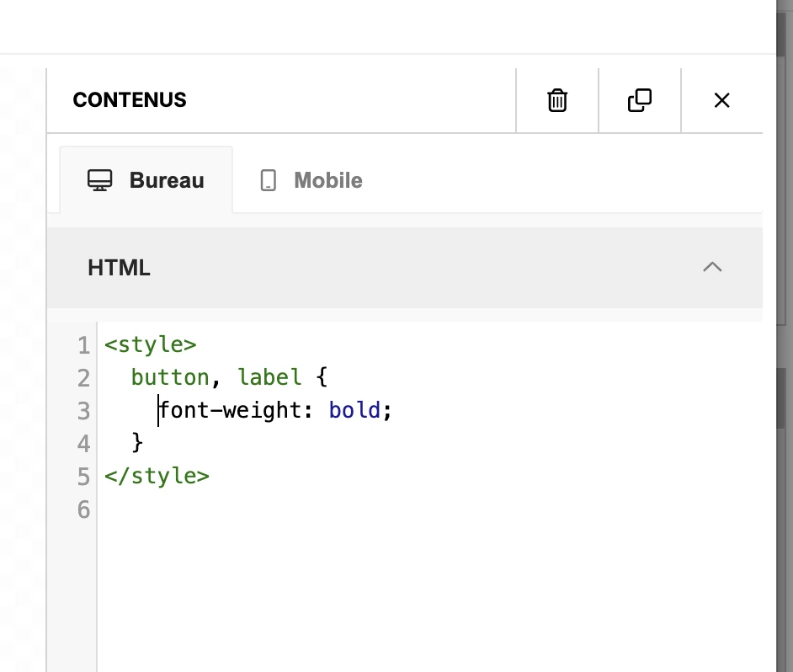Close the Contenus panel with X
The height and width of the screenshot is (672, 793).
pos(721,100)
